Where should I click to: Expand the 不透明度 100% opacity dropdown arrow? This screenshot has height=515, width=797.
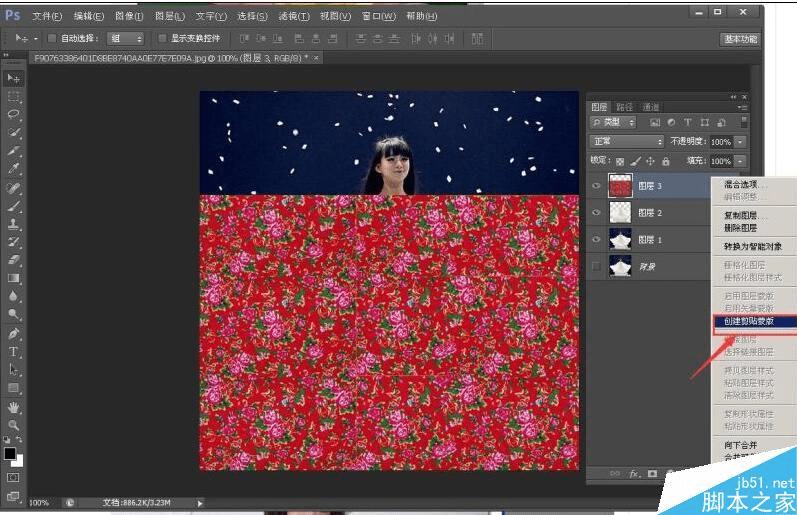click(x=740, y=142)
